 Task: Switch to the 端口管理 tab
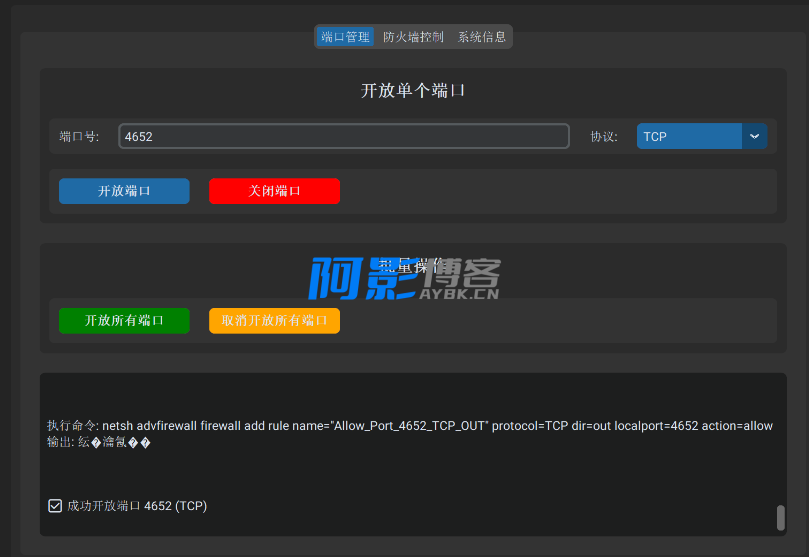tap(345, 37)
